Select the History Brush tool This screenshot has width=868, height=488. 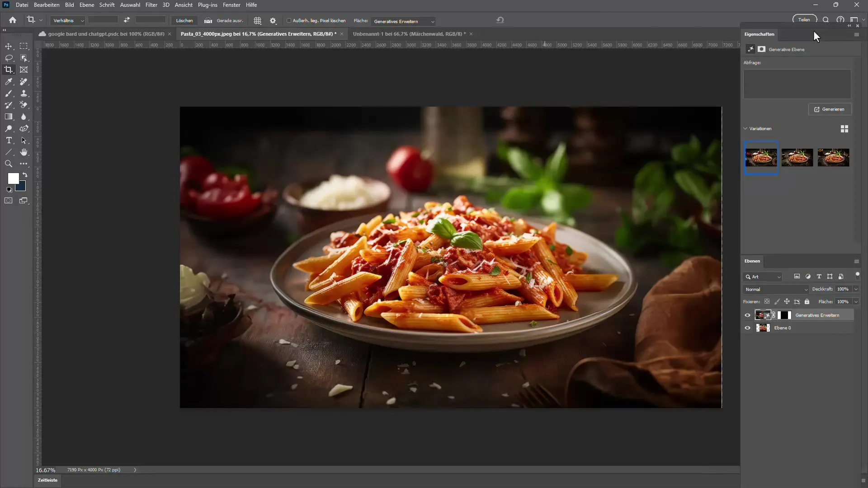click(9, 105)
